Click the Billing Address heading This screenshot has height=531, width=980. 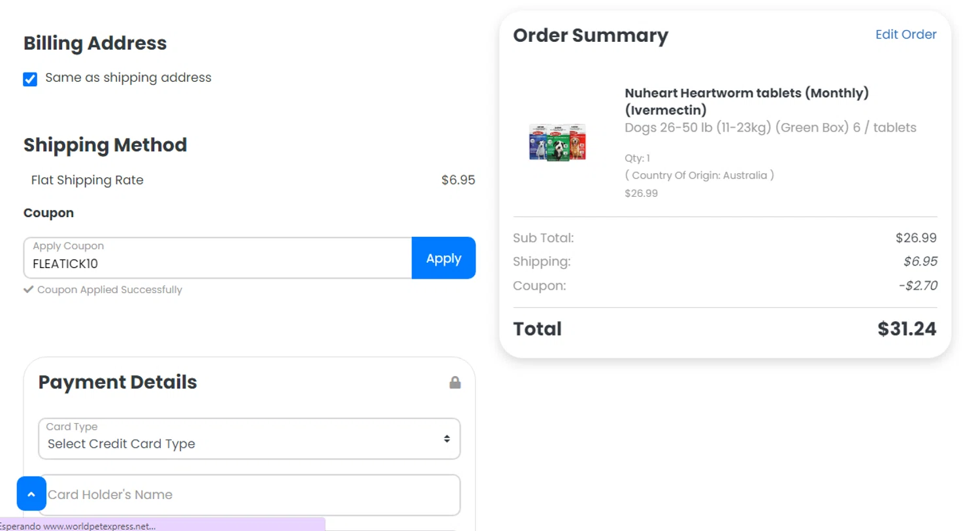[x=95, y=43]
